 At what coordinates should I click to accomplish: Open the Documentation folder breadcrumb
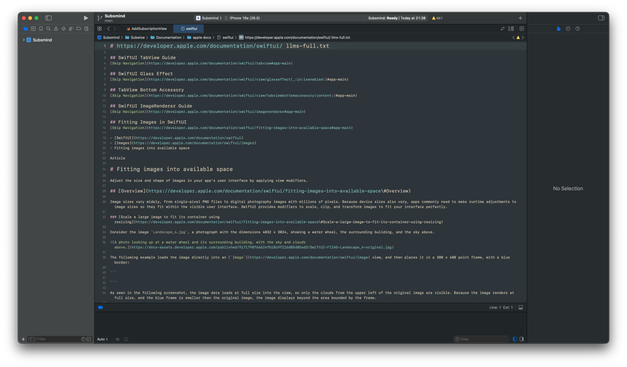(166, 38)
